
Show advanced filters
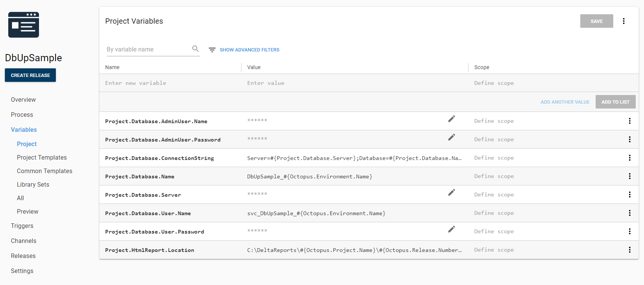tap(249, 50)
